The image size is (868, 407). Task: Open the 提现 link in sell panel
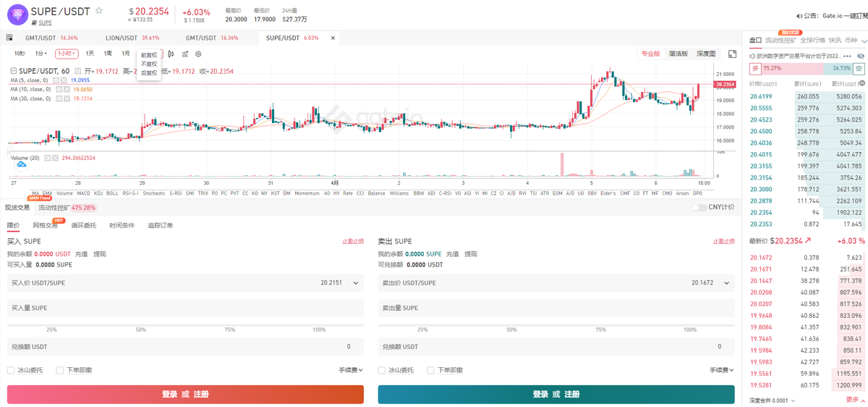pyautogui.click(x=471, y=254)
